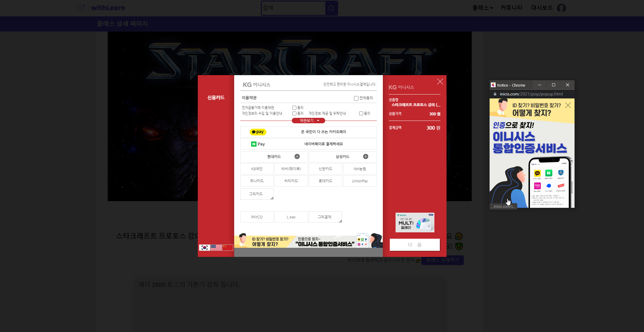Select KB국민 card option

point(257,169)
